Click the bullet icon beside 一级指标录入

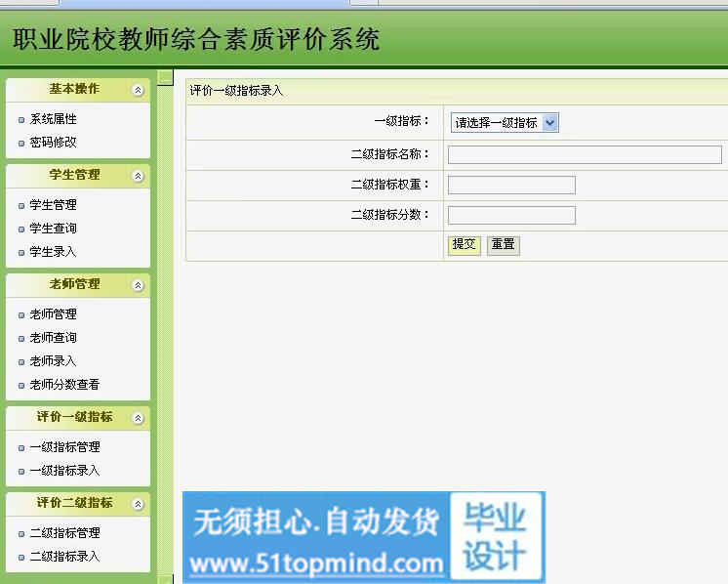[x=21, y=472]
